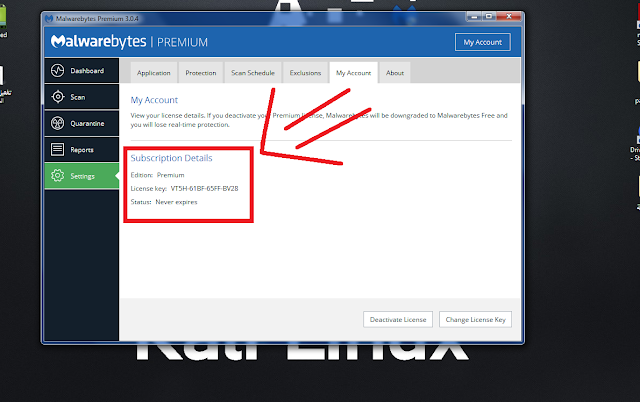Viewport: 640px width, 402px height.
Task: Click the Change License Key button
Action: [476, 319]
